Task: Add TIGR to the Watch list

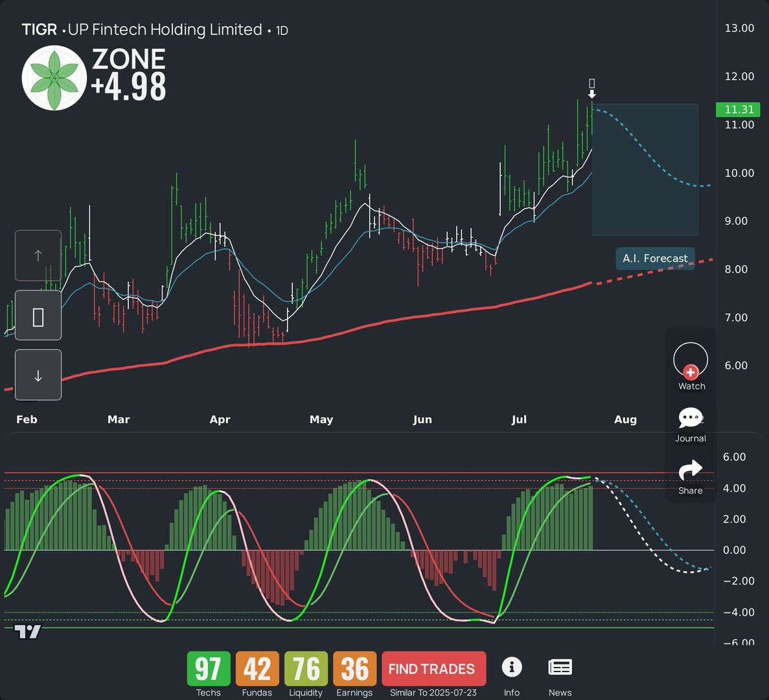Action: coord(691,366)
